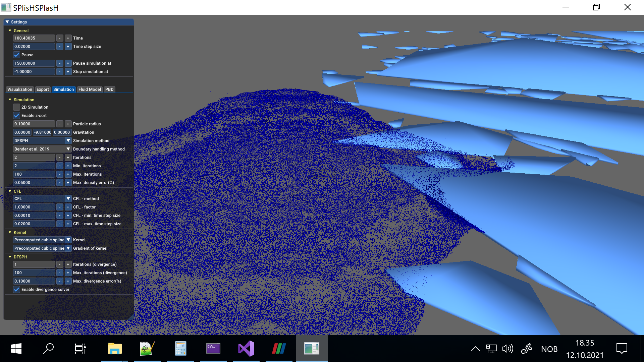Screen dimensions: 644x362
Task: Switch to the Fluid Model tab
Action: point(90,89)
